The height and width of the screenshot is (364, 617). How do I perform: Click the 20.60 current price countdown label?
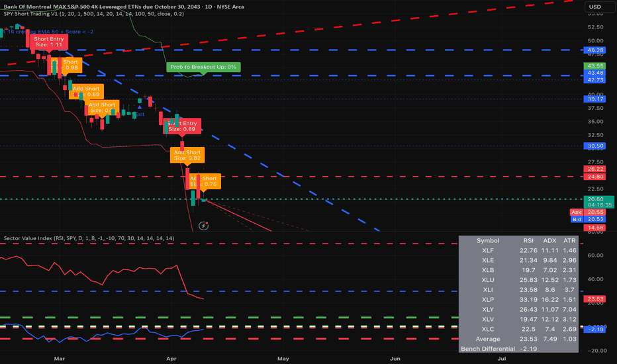coord(599,202)
